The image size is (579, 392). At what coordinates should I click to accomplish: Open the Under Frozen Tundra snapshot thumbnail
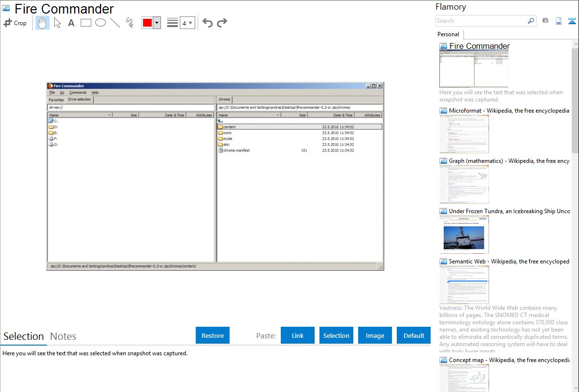tap(464, 234)
